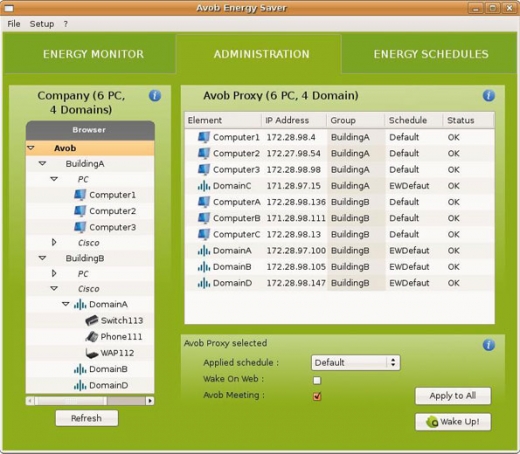
Task: Collapse the Avob root node
Action: [31, 148]
